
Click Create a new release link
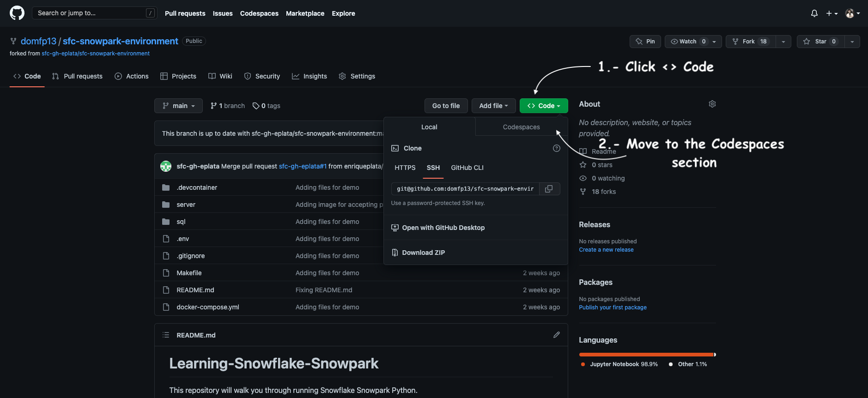coord(606,250)
